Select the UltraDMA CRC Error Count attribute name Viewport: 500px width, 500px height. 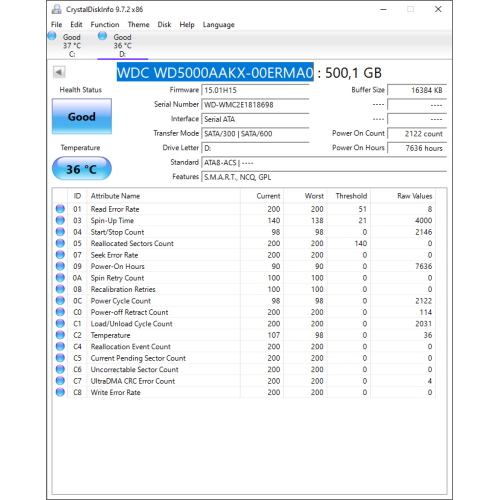pyautogui.click(x=133, y=381)
